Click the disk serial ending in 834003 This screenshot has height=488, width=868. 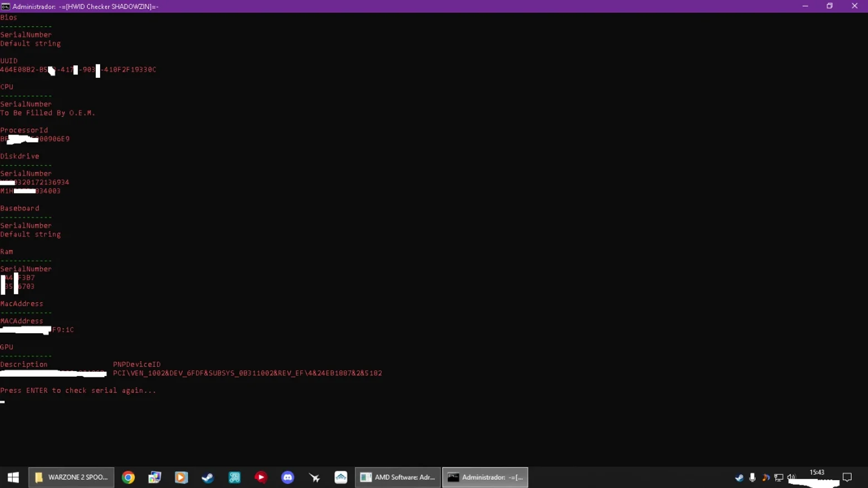(30, 191)
